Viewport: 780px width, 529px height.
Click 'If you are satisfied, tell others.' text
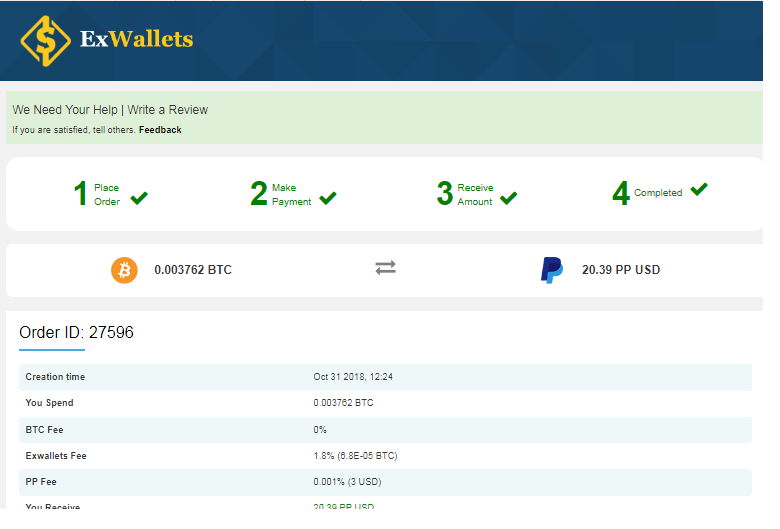[x=74, y=130]
